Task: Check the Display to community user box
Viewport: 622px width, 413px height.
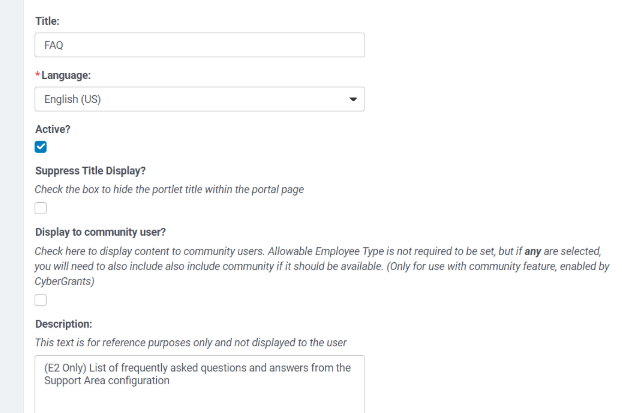Action: [40, 300]
